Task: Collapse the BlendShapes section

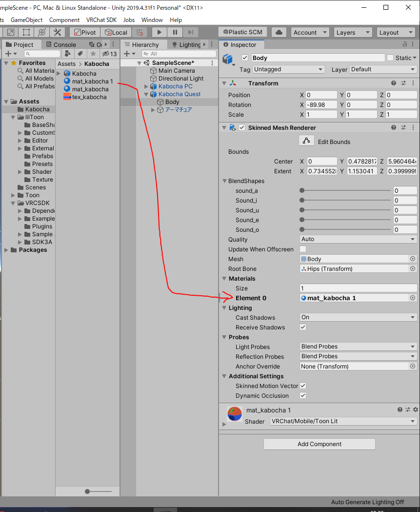Action: tap(224, 181)
